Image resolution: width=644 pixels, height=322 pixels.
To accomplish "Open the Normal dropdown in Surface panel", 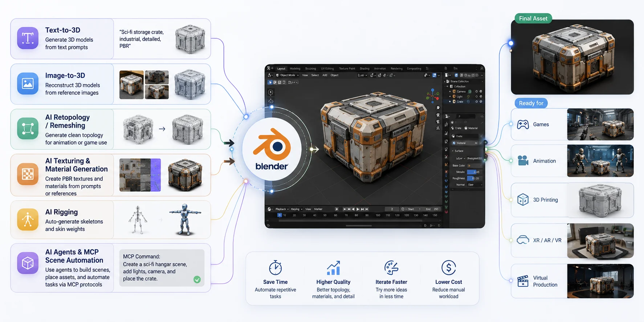I will coord(475,185).
